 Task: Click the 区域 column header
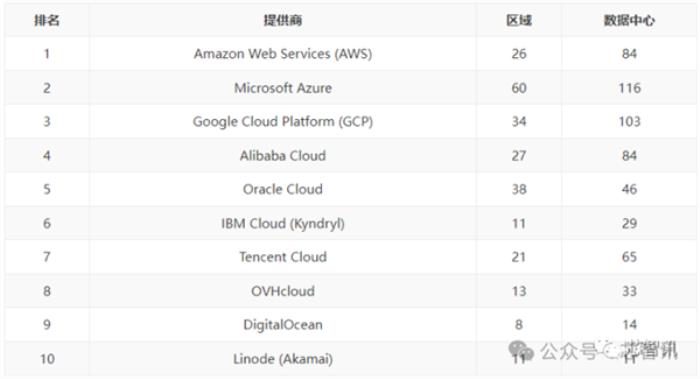(519, 20)
